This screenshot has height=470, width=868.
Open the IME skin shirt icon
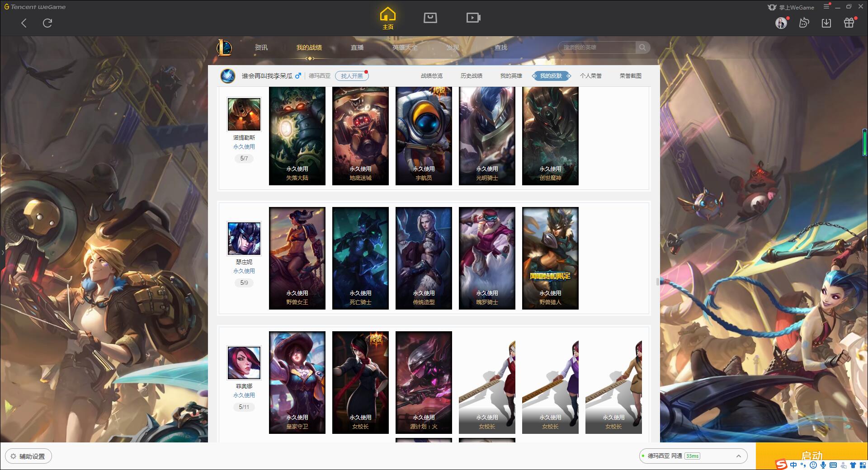click(x=853, y=465)
